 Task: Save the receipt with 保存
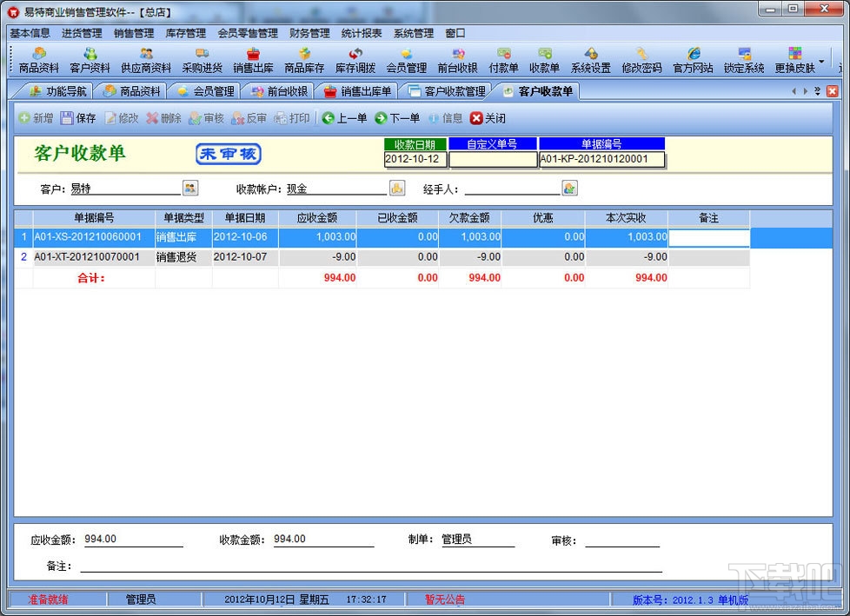78,118
